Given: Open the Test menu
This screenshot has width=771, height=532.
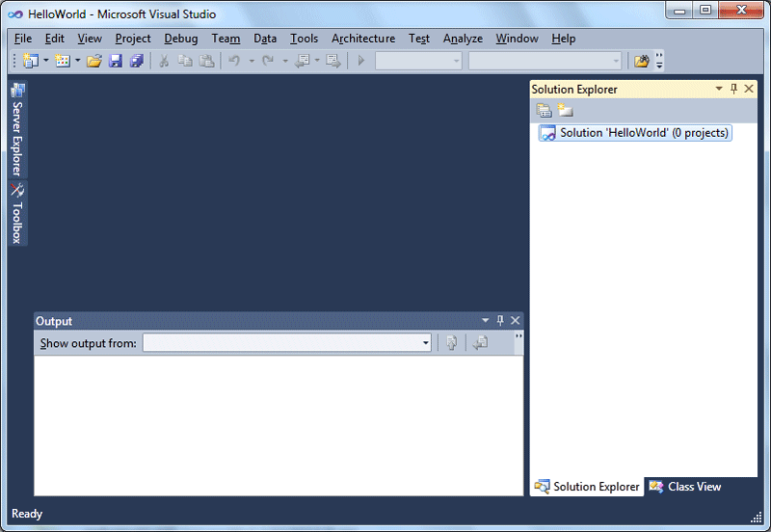Looking at the screenshot, I should click(419, 39).
